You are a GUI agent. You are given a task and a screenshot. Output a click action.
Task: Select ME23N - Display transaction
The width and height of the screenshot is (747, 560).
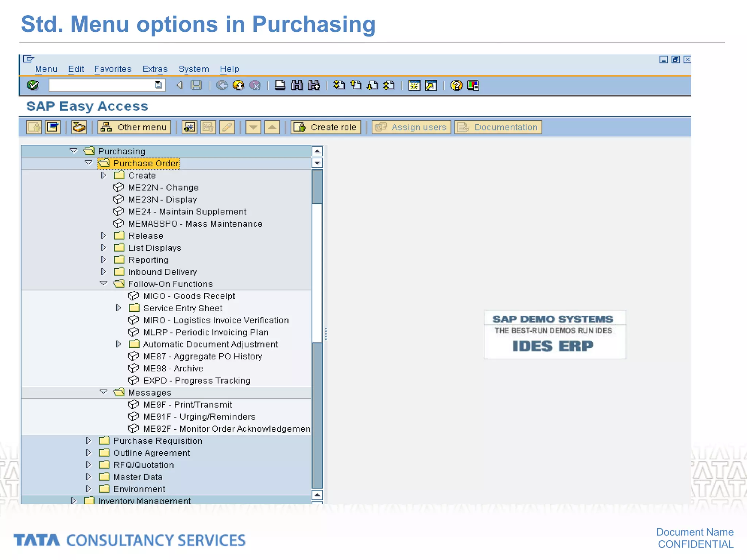tap(162, 199)
